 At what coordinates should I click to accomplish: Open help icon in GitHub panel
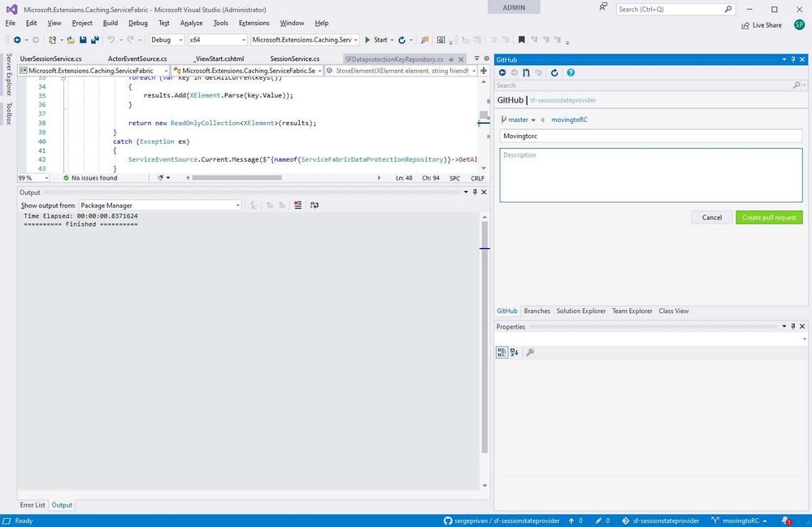click(x=571, y=72)
